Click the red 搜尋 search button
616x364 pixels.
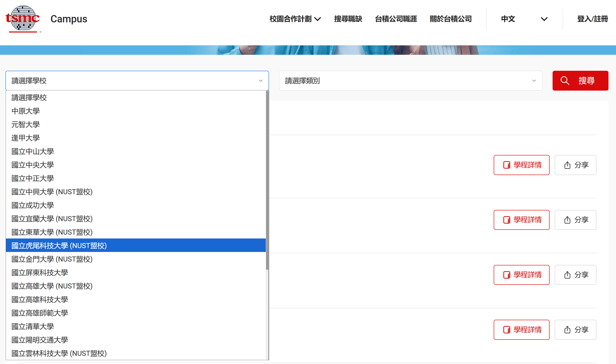(x=580, y=81)
